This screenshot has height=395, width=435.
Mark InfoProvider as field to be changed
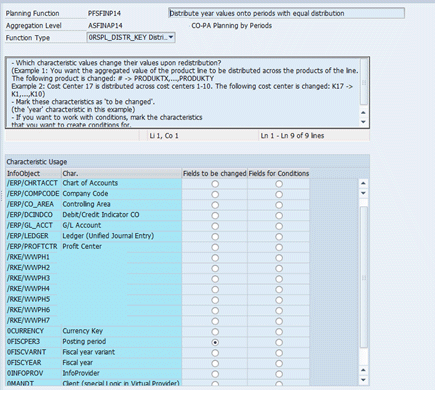coord(215,374)
